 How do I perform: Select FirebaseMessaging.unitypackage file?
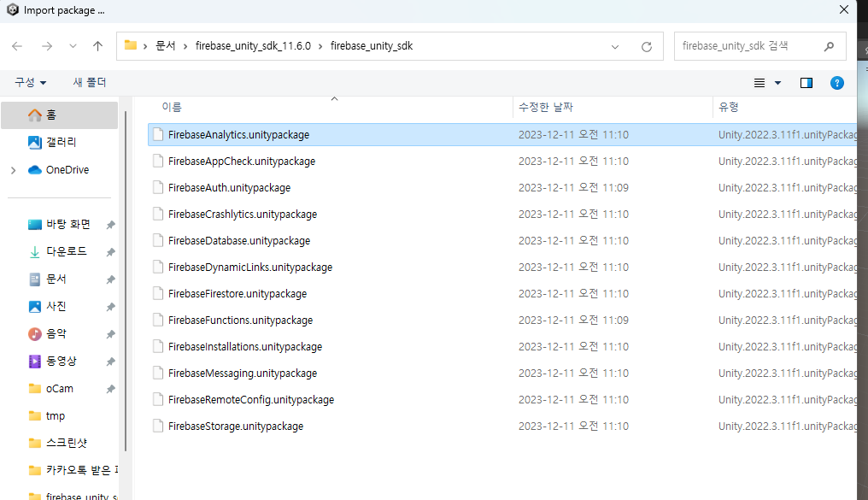click(243, 374)
